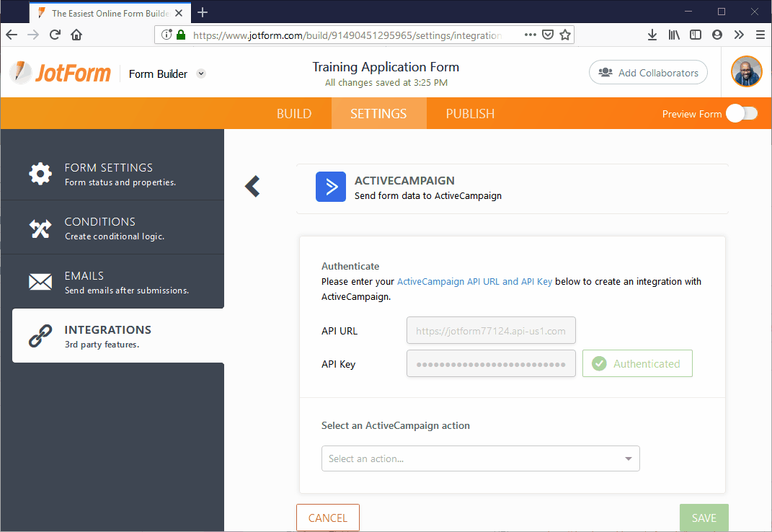Click the Integrations chain link icon
Image resolution: width=772 pixels, height=532 pixels.
(x=40, y=336)
